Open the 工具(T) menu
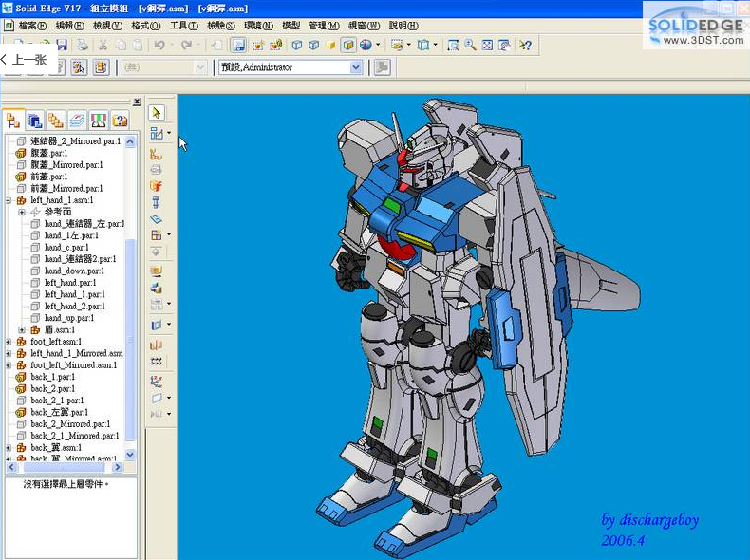This screenshot has height=560, width=750. 183,26
